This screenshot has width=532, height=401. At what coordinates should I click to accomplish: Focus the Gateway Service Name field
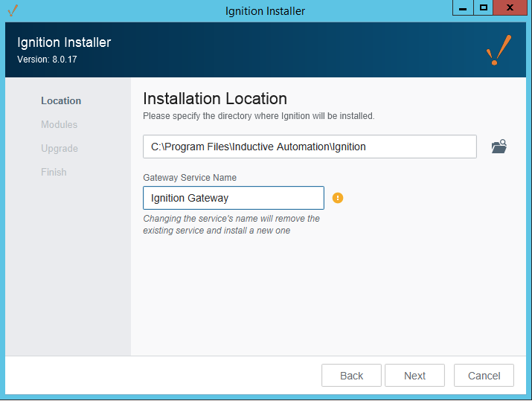tap(234, 198)
